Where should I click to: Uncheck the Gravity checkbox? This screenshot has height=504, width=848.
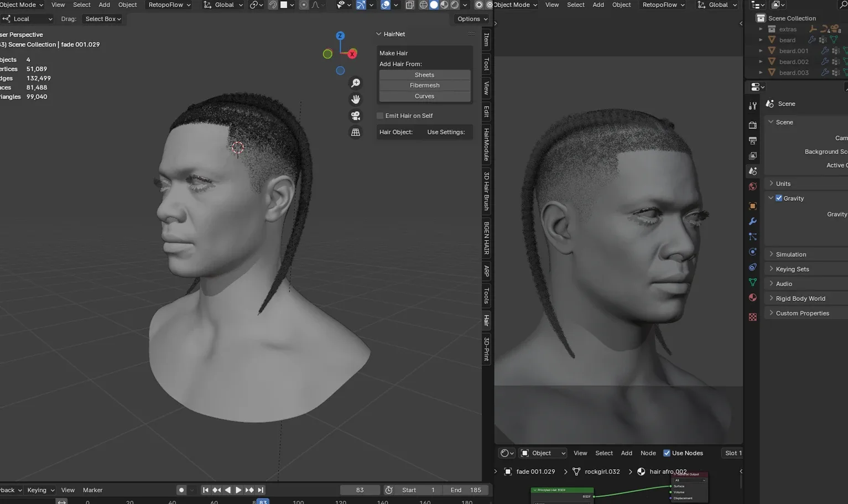(x=779, y=198)
